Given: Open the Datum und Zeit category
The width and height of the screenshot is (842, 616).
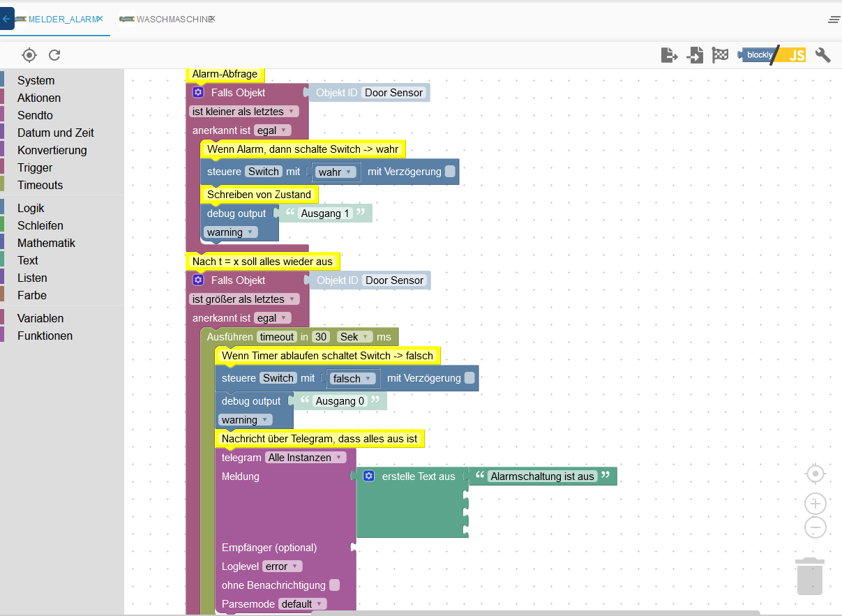Looking at the screenshot, I should click(56, 133).
